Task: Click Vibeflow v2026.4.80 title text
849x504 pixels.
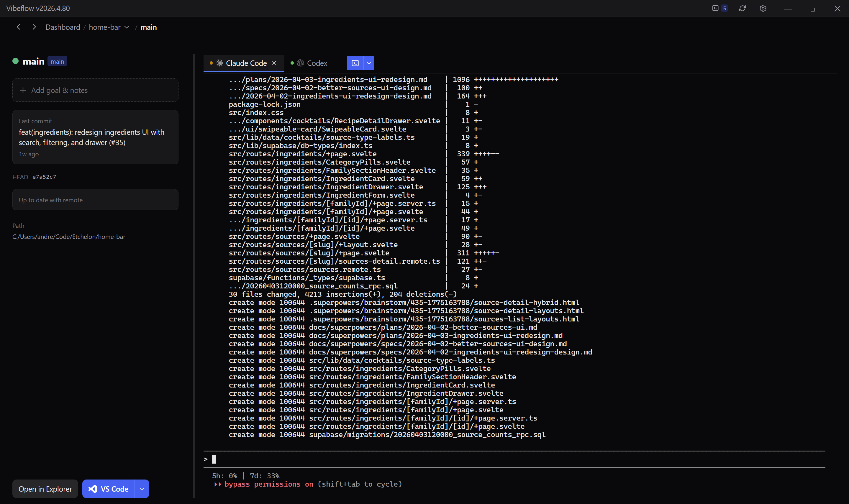Action: (38, 8)
